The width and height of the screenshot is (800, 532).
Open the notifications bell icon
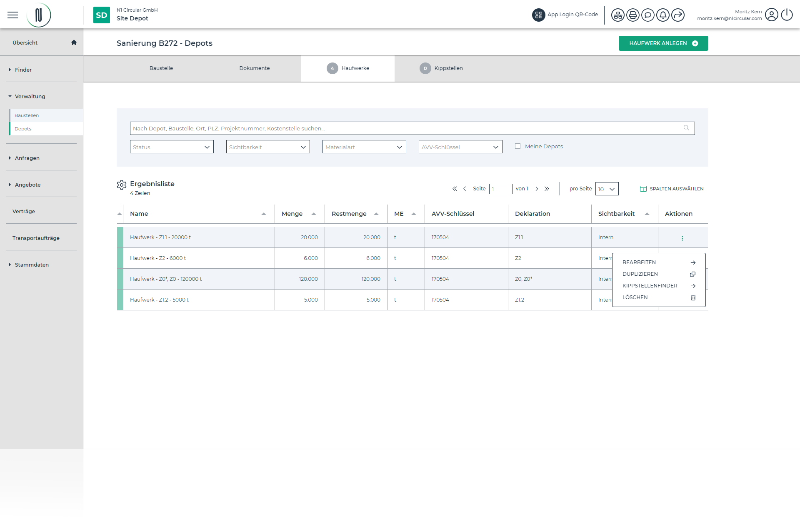[x=662, y=15]
